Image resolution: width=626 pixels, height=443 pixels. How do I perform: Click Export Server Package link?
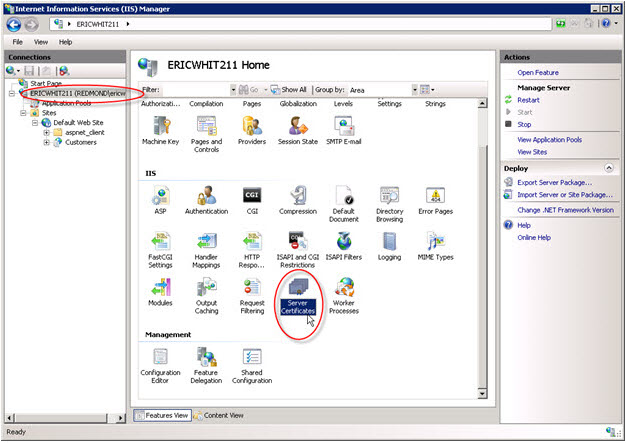tap(555, 182)
